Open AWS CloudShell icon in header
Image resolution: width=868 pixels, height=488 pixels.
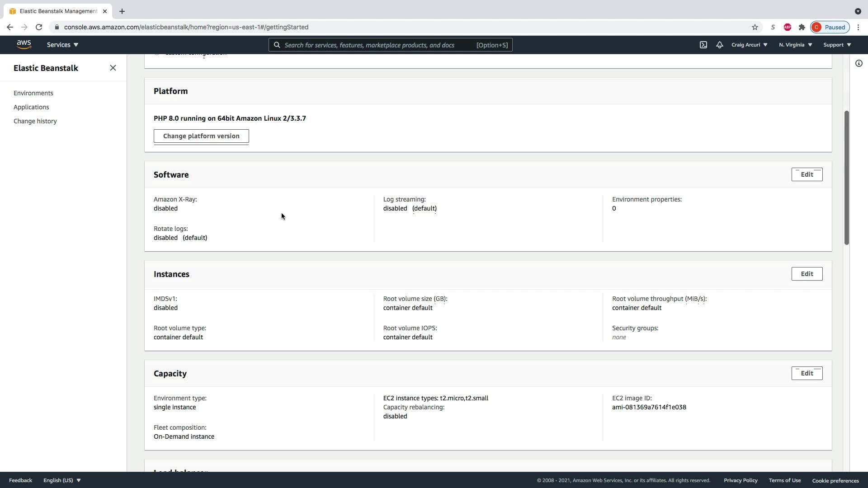pyautogui.click(x=703, y=45)
